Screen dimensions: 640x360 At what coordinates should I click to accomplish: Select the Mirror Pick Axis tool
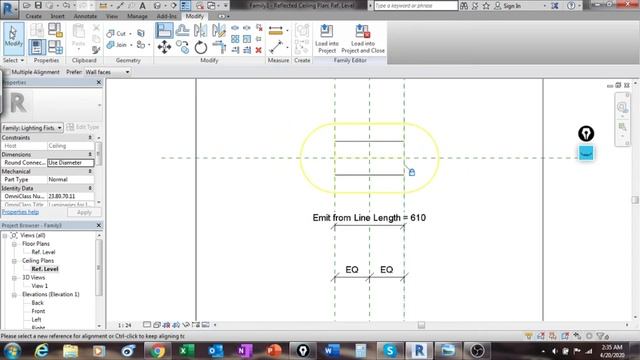[200, 31]
